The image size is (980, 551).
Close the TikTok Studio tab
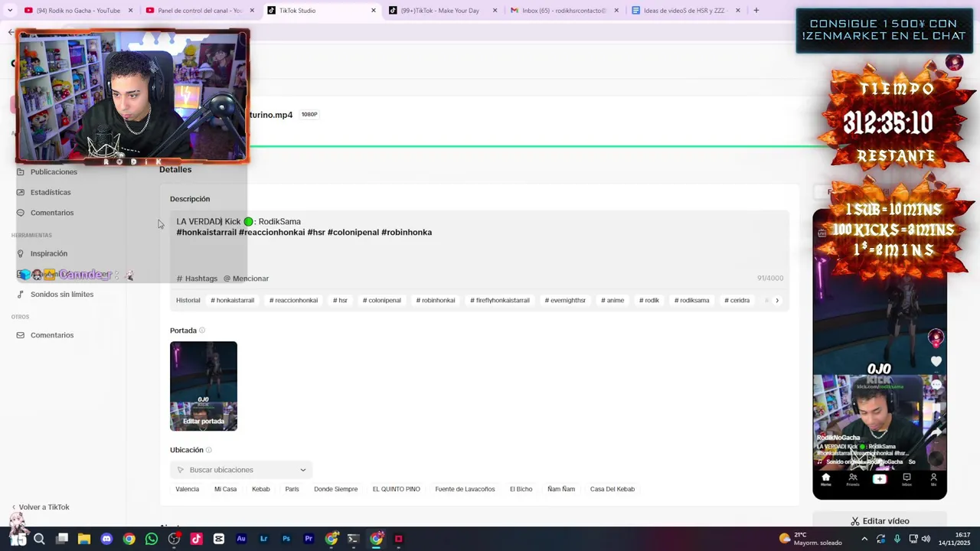[374, 11]
